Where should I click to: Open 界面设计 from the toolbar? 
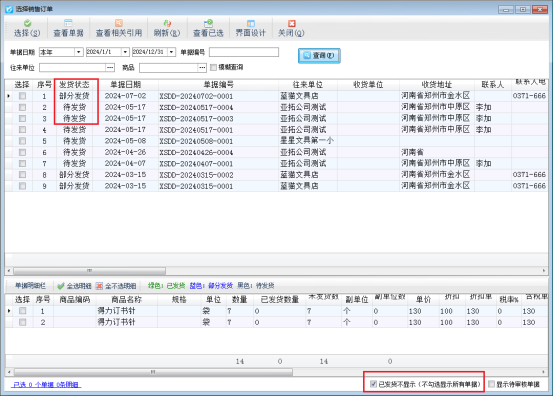250,23
